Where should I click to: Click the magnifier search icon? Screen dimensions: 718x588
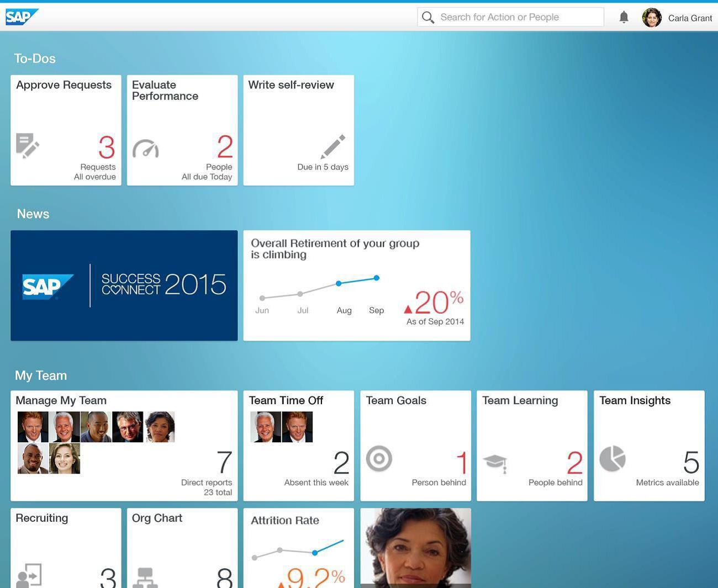pyautogui.click(x=428, y=18)
